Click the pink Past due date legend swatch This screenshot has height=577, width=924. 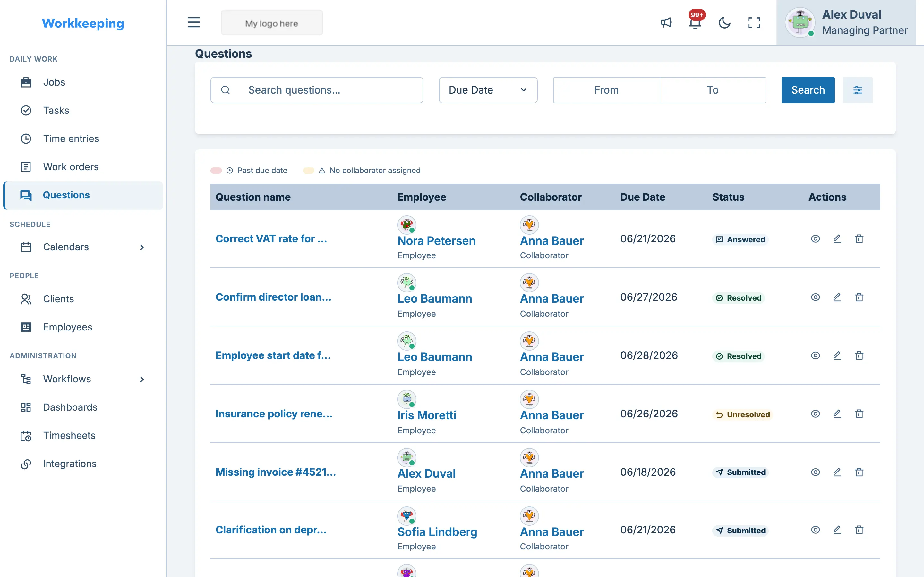click(216, 171)
